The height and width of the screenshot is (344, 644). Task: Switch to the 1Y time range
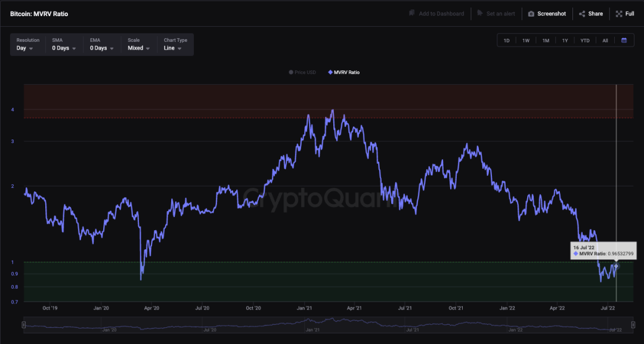tap(565, 41)
